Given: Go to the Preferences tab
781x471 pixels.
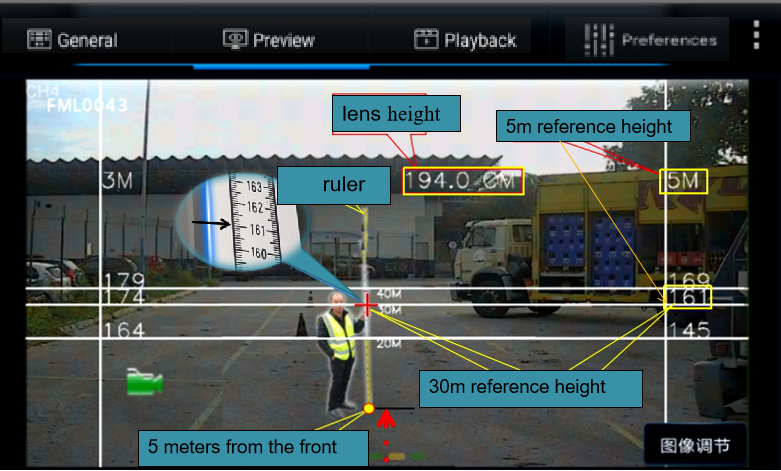Looking at the screenshot, I should coord(650,40).
